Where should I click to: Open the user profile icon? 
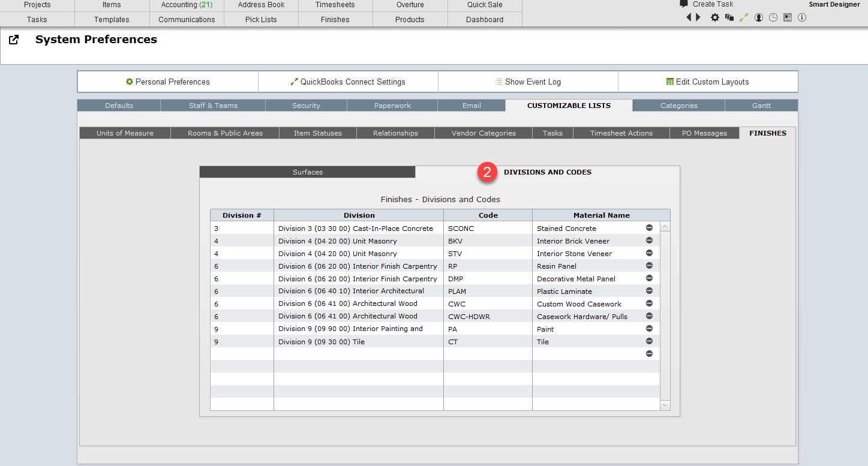pos(759,17)
